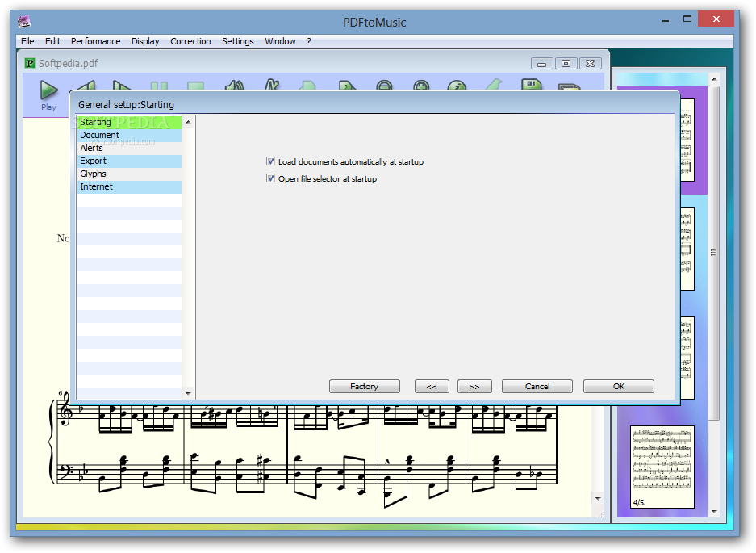Click the Stop square toolbar icon
Viewport: 756px width, 553px height.
tap(196, 86)
